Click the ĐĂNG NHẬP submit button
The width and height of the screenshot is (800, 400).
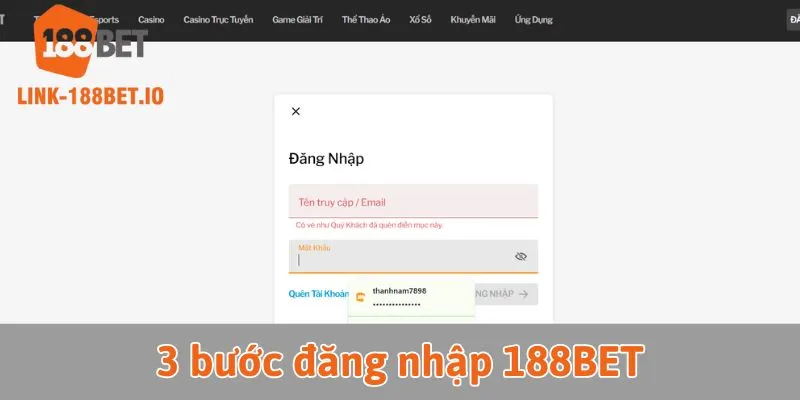point(506,294)
